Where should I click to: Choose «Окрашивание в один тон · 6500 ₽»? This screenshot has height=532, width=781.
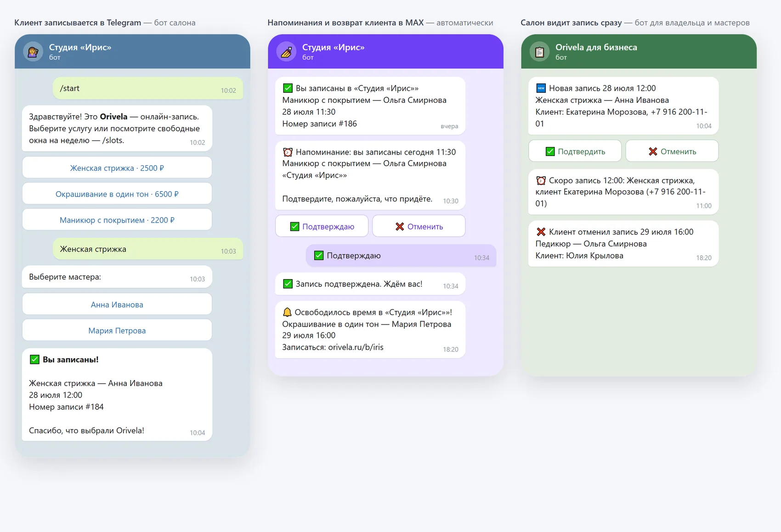[117, 194]
